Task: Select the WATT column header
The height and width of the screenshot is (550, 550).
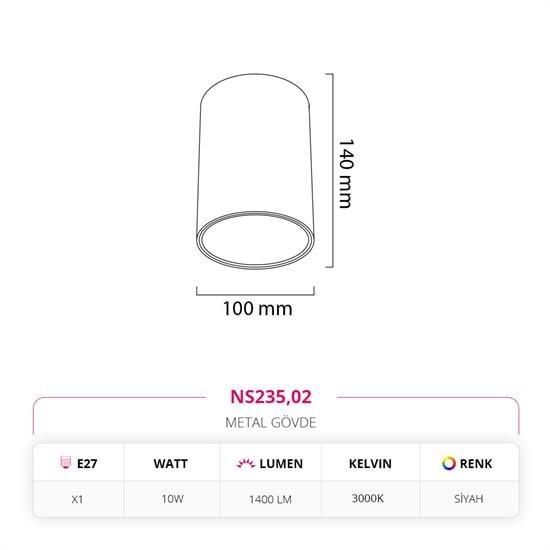Action: [x=172, y=463]
